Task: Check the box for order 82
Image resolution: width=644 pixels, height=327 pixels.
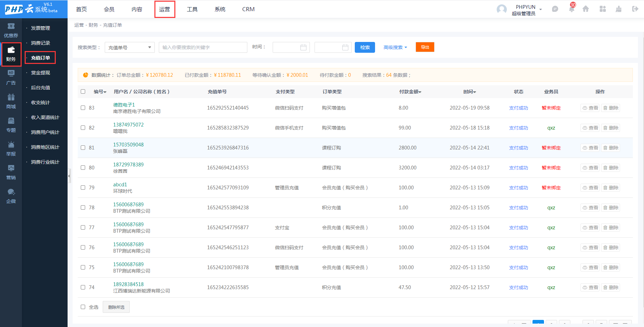Action: [83, 127]
